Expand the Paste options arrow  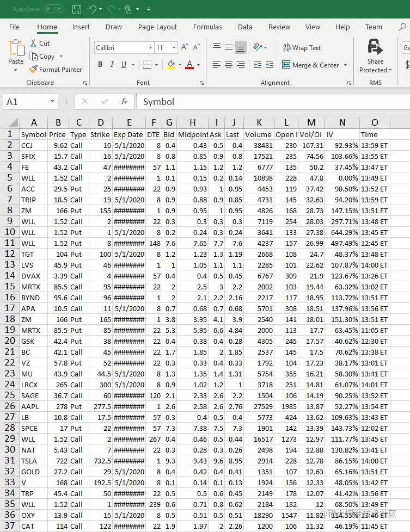coord(16,70)
